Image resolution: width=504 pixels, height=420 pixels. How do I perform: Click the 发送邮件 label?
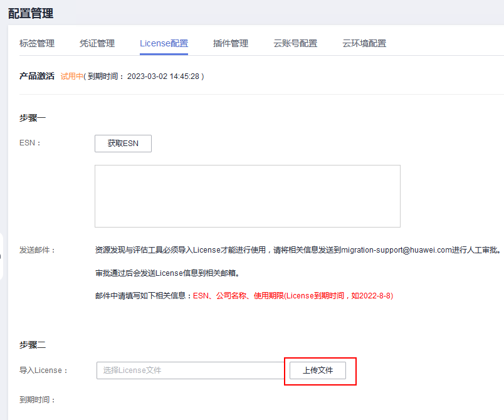point(37,250)
